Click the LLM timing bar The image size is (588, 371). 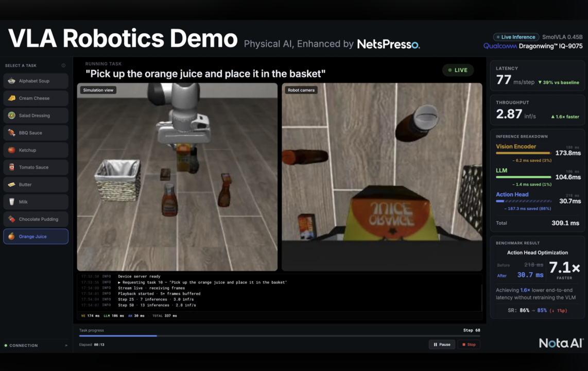point(523,177)
